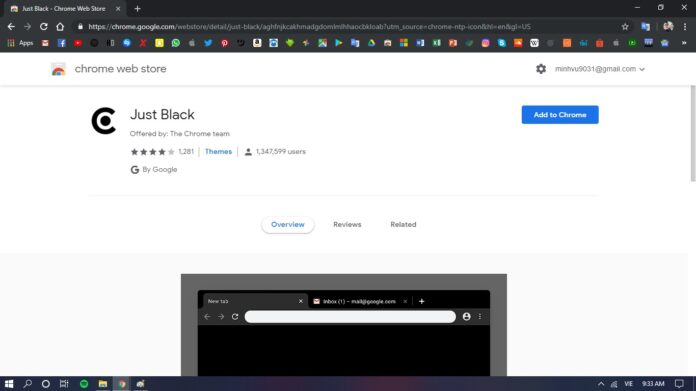Screen dimensions: 696x391
Task: Open Spotify from the taskbar
Action: (x=84, y=384)
